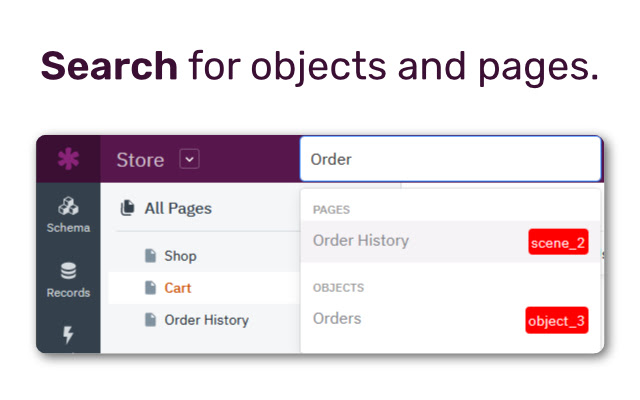The height and width of the screenshot is (400, 640).
Task: Open the Schema section
Action: point(68,215)
